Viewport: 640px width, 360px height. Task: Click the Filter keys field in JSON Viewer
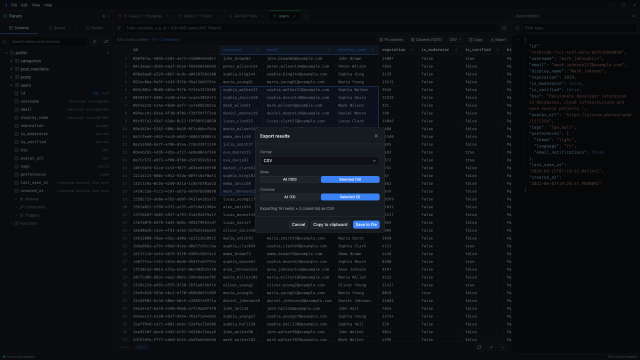click(x=579, y=28)
